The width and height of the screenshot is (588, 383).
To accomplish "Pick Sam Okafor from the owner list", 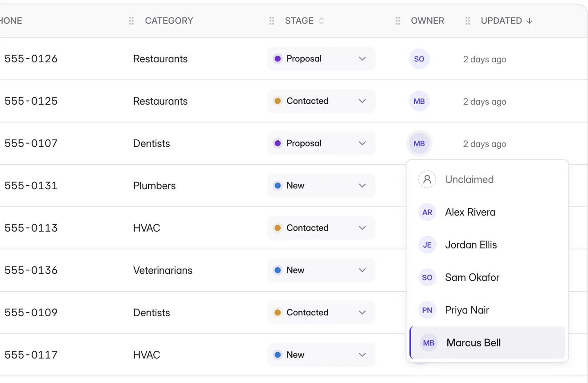I will (487, 277).
